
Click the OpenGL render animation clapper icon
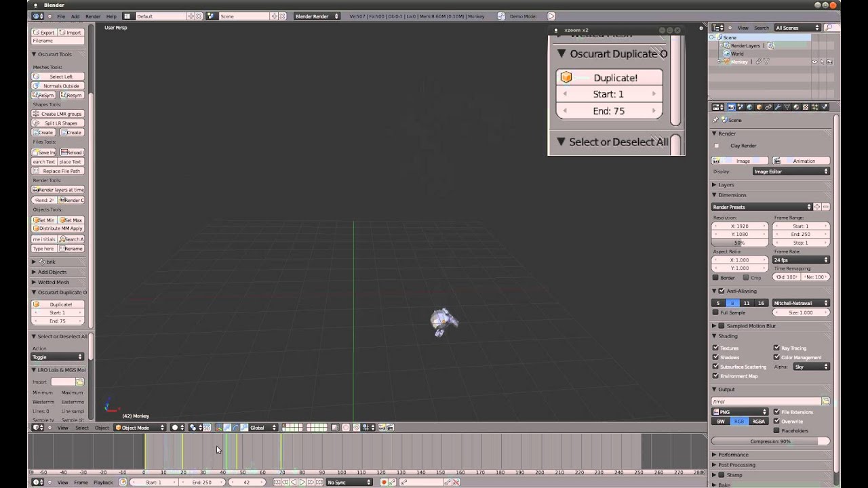pos(390,428)
